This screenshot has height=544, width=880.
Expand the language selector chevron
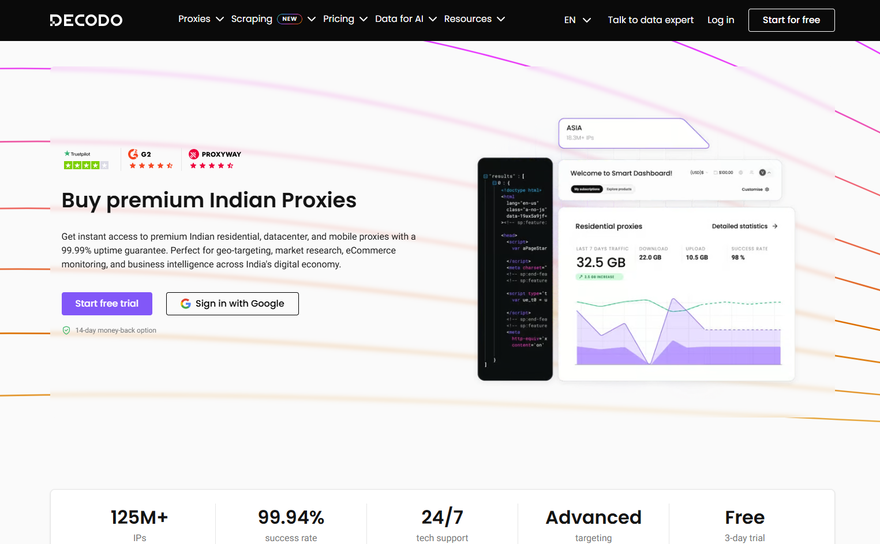coord(587,20)
